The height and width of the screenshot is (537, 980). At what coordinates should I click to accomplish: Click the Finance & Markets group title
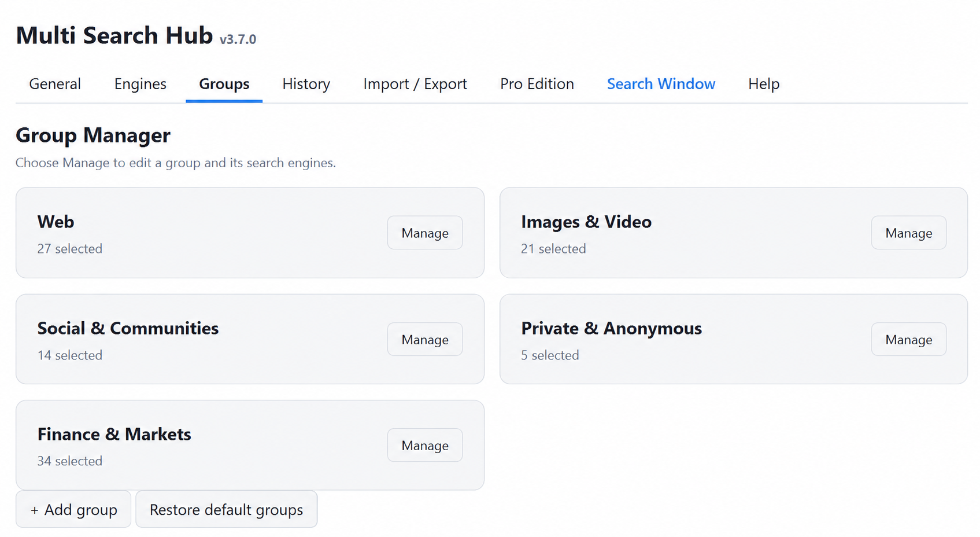tap(114, 434)
